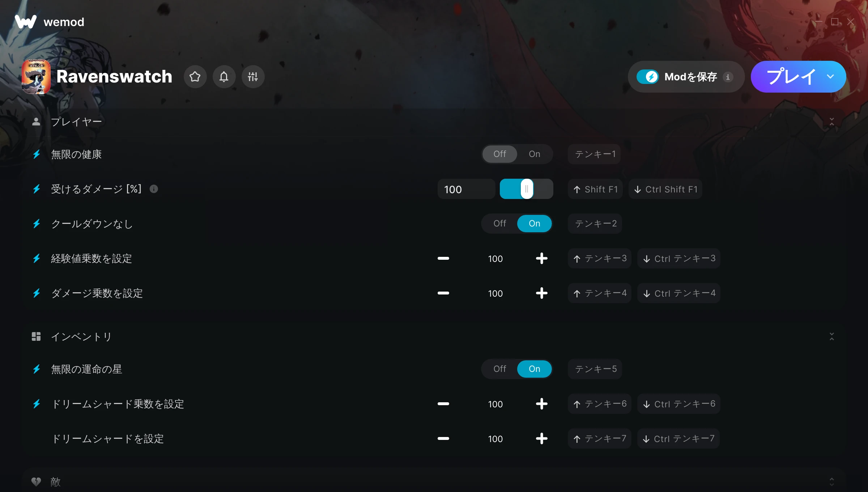Click the 受けるダメージ value input field
Image resolution: width=868 pixels, height=492 pixels.
(x=466, y=189)
